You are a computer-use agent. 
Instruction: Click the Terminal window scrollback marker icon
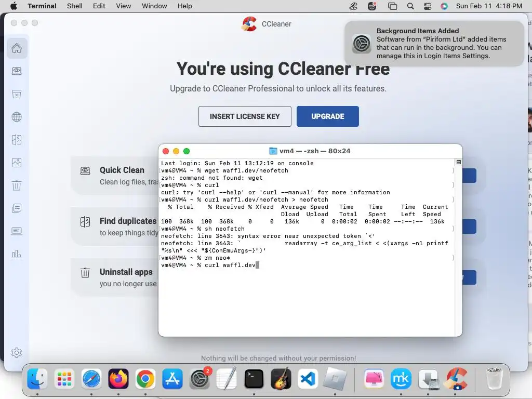click(458, 163)
